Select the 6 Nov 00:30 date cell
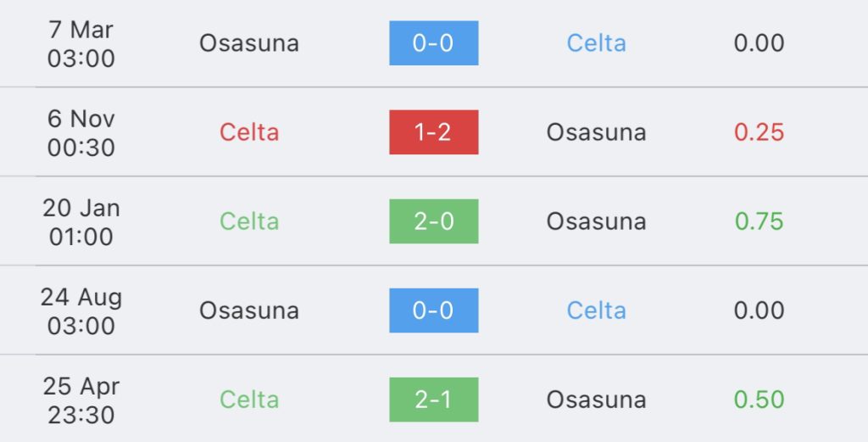The height and width of the screenshot is (442, 868). [81, 133]
